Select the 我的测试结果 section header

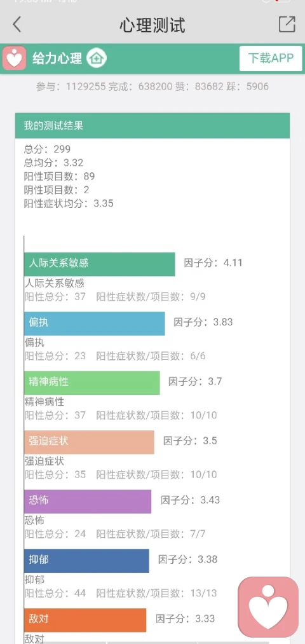pyautogui.click(x=152, y=126)
